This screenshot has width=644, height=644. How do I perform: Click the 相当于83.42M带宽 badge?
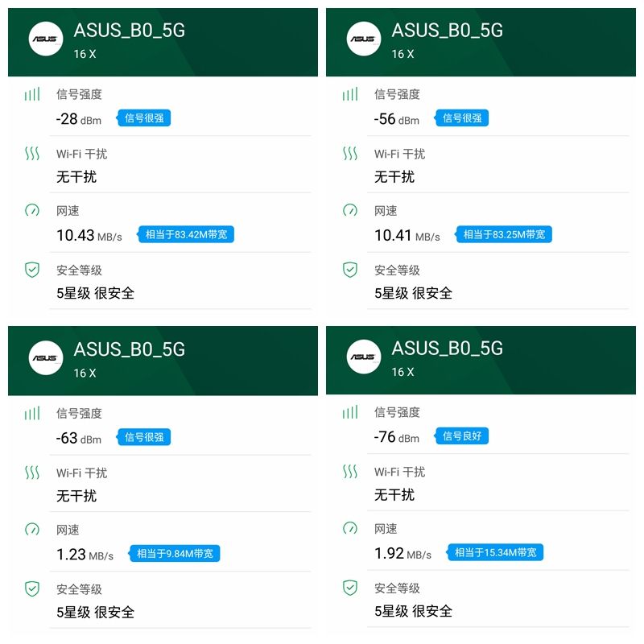pyautogui.click(x=186, y=234)
